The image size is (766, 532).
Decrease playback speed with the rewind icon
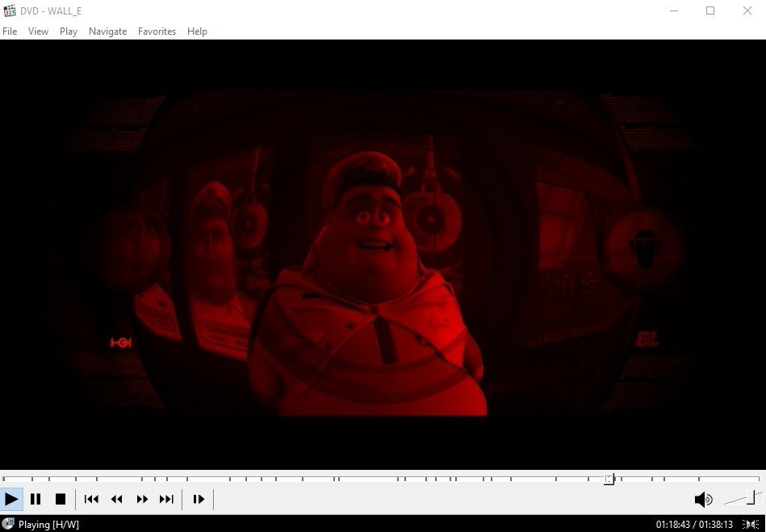(117, 499)
